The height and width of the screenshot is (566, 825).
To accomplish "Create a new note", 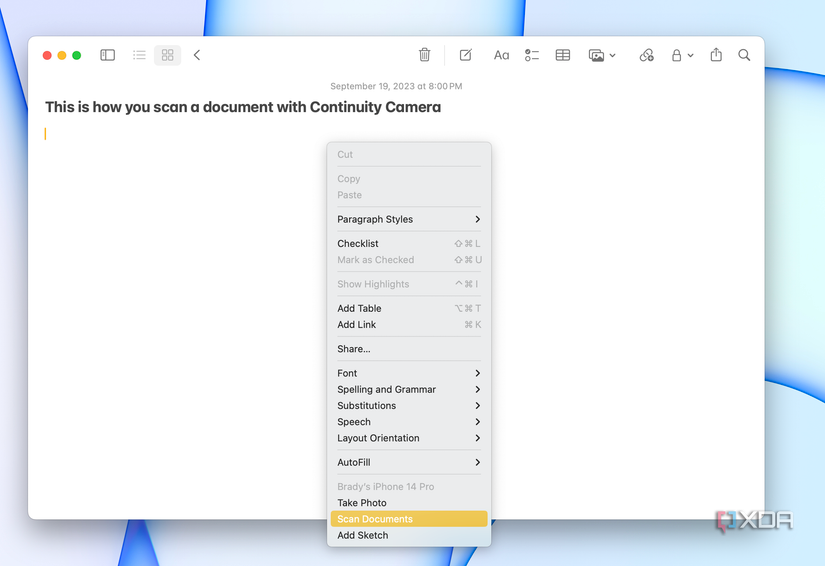I will [466, 55].
